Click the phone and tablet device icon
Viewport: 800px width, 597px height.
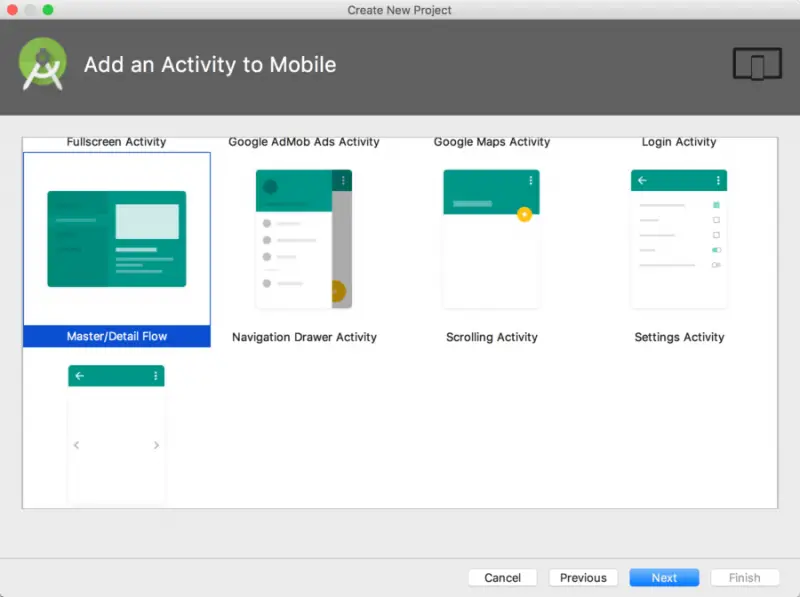[756, 65]
